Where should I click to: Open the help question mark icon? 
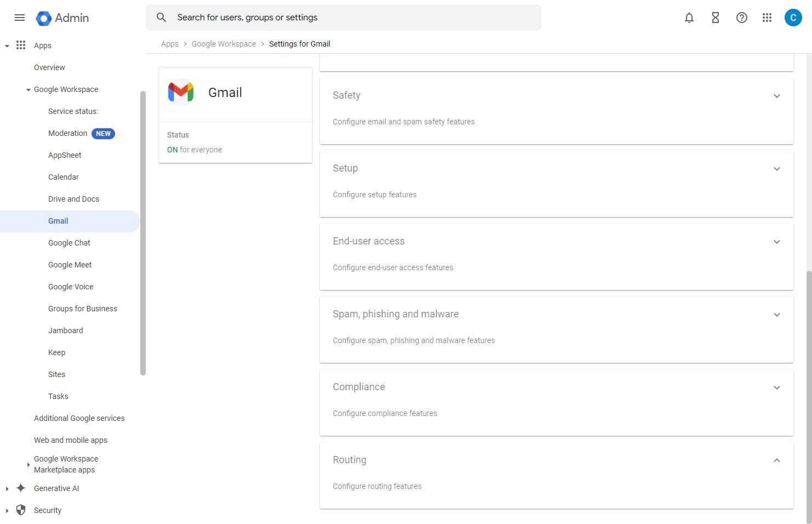pos(742,18)
